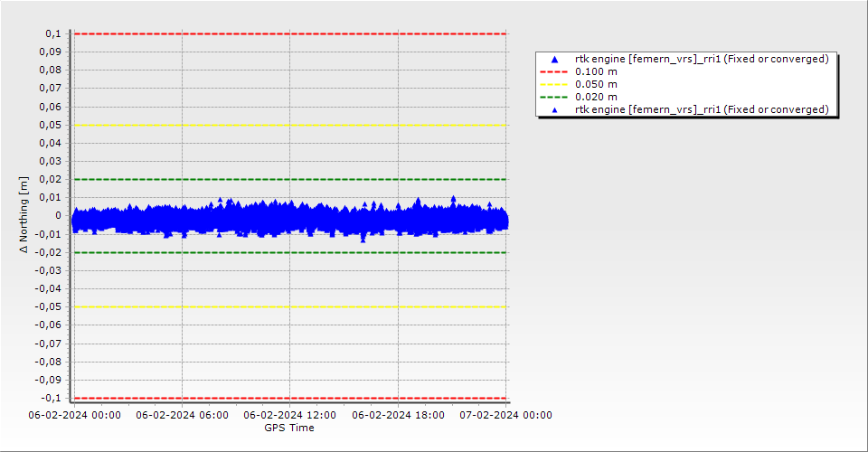Viewport: 868px width, 452px height.
Task: Click the "Δ Northing [m]" y-axis title
Action: tap(24, 215)
